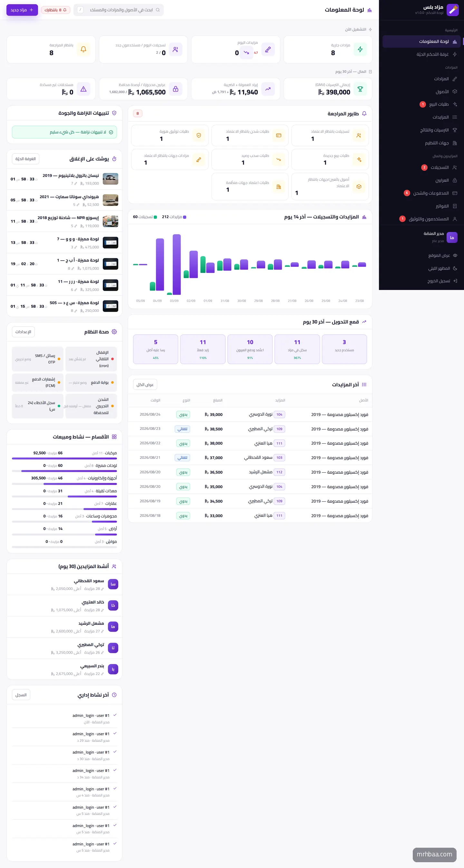
Task: Click the user icon on تسجيلات بانتظار الاعتماد card
Action: 359,135
